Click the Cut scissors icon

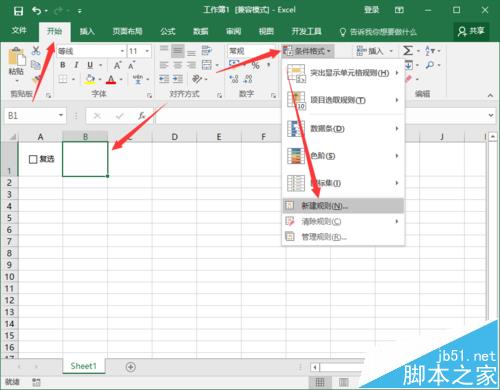[36, 51]
